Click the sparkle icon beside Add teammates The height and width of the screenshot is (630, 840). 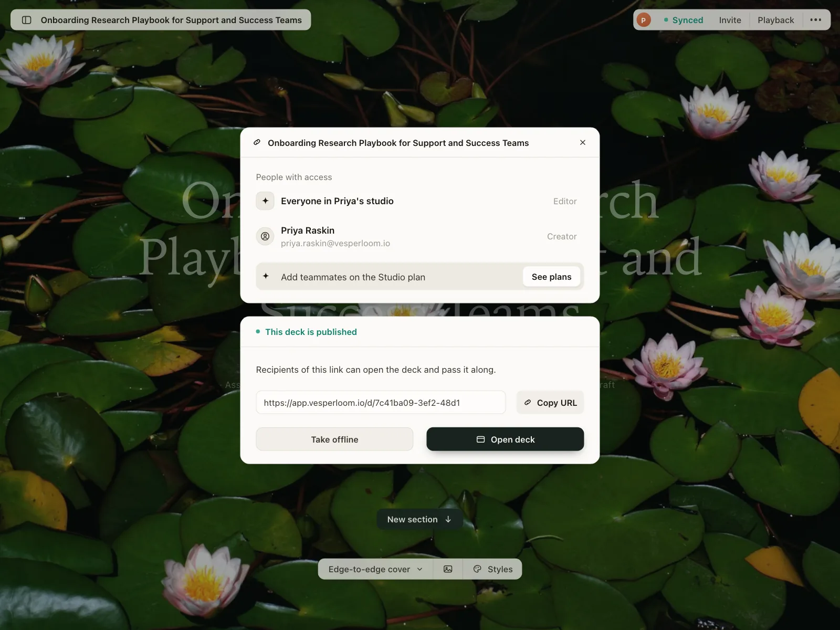(x=266, y=276)
